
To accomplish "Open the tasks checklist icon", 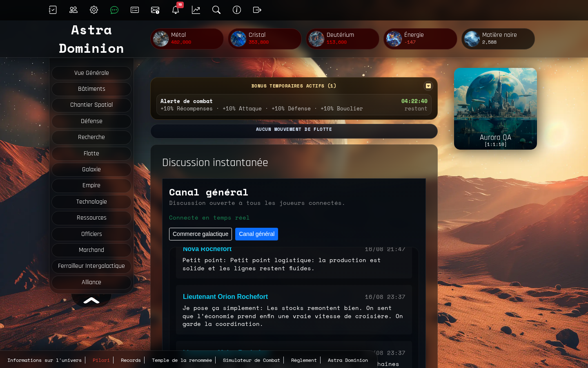I will 53,10.
